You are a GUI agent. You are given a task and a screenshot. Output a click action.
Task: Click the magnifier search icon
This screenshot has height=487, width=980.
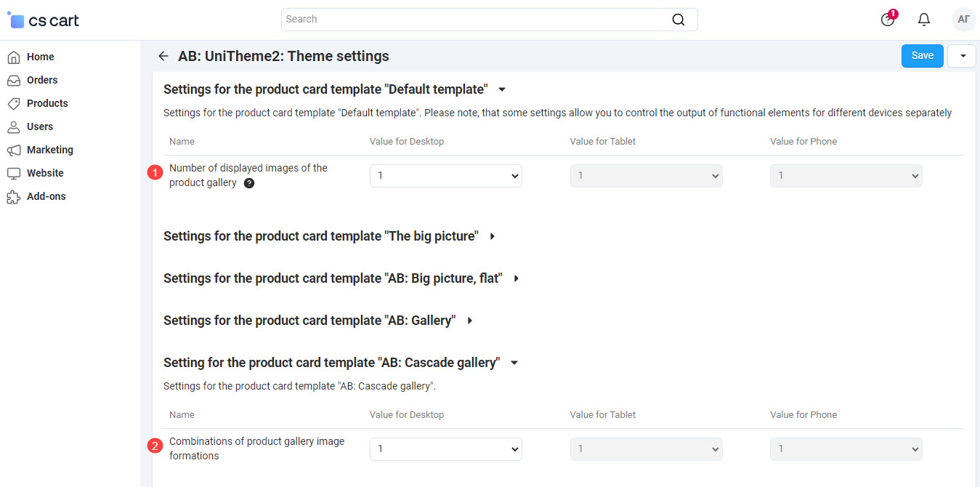coord(679,20)
